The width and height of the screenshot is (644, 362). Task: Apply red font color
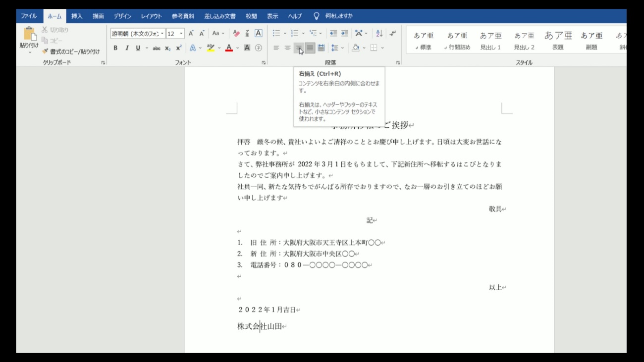pyautogui.click(x=229, y=48)
